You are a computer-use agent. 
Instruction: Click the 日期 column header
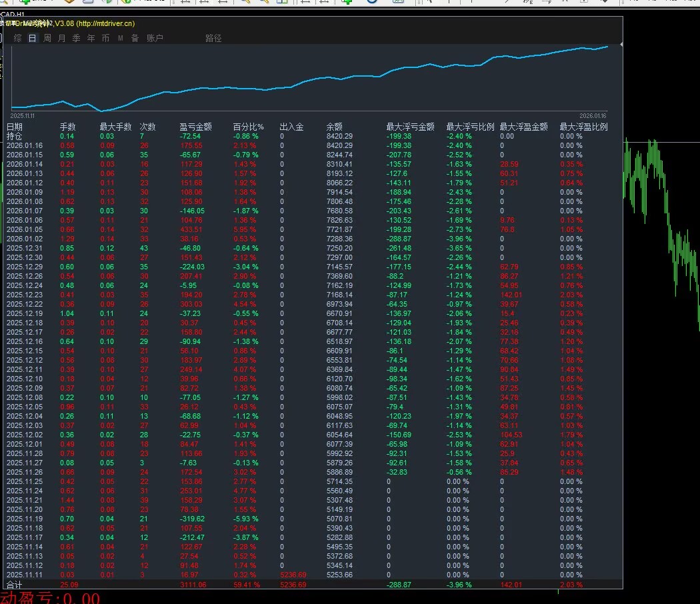click(14, 127)
